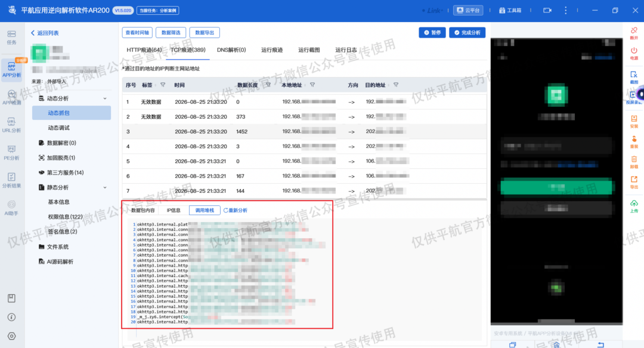The width and height of the screenshot is (644, 348).
Task: Click the 卸载 uninstall icon
Action: tap(634, 162)
